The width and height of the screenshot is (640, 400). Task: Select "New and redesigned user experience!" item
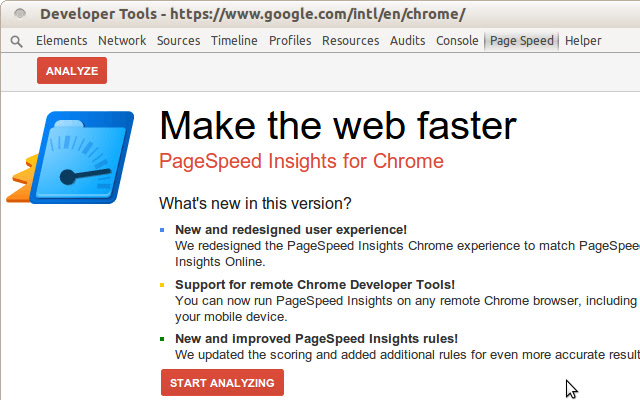[291, 230]
